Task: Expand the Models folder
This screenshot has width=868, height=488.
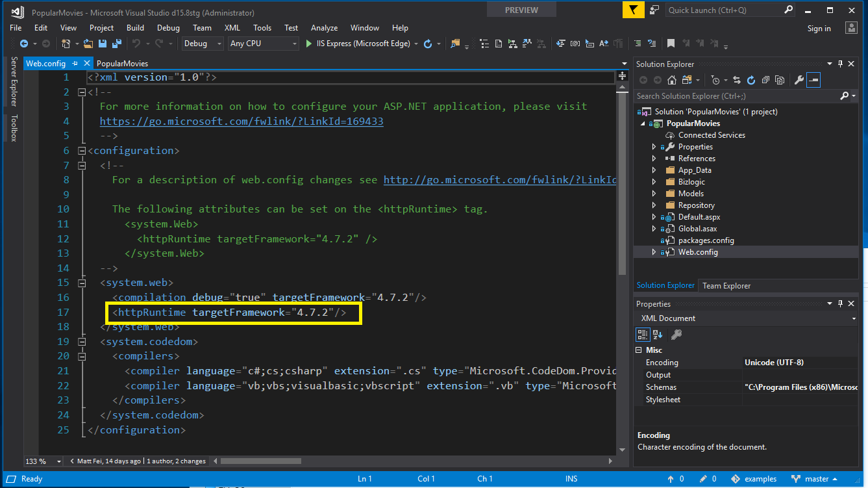Action: click(x=654, y=194)
